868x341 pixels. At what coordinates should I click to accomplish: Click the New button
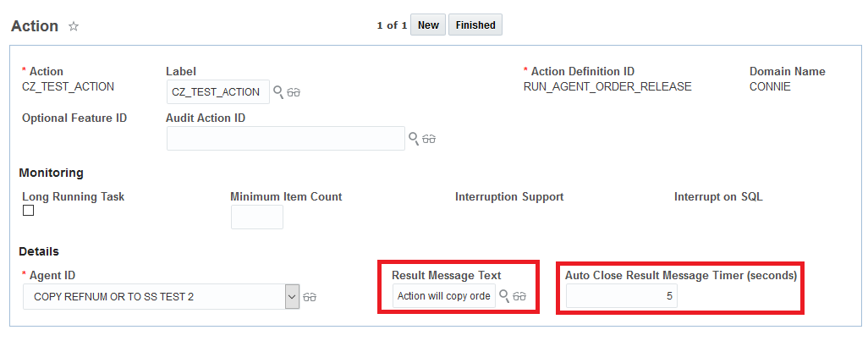tap(428, 25)
